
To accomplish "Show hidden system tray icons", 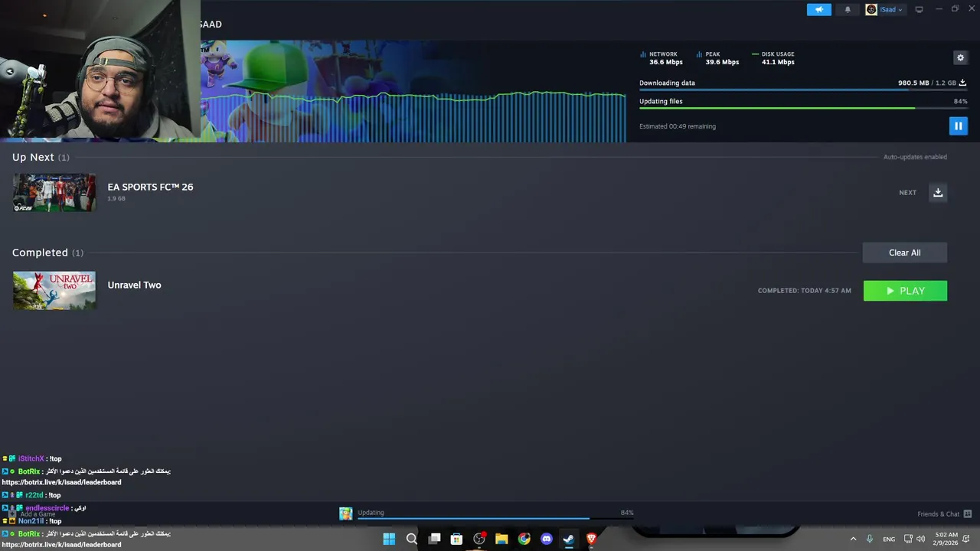I will click(853, 539).
